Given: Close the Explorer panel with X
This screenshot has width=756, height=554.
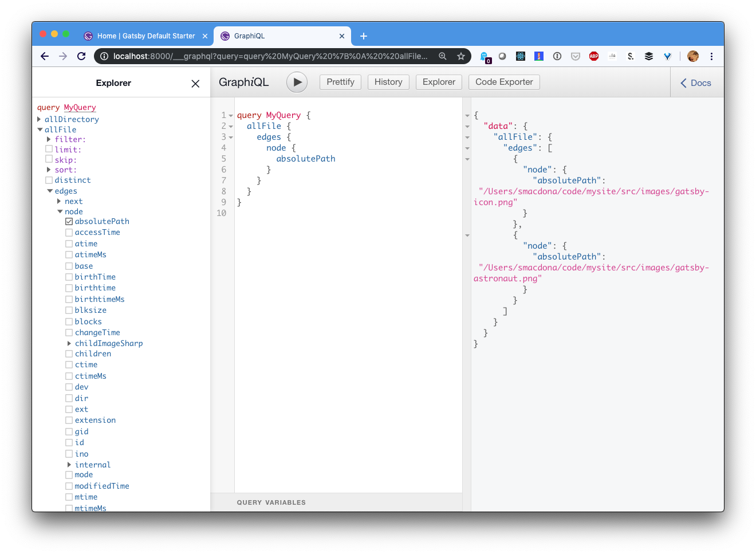Looking at the screenshot, I should point(195,84).
